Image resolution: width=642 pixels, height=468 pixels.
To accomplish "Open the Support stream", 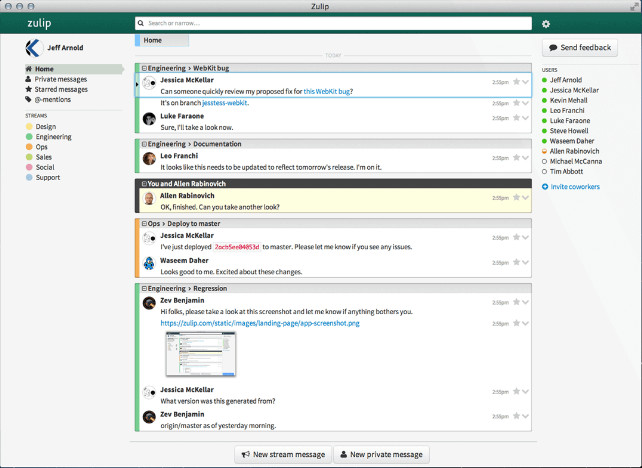I will (47, 178).
